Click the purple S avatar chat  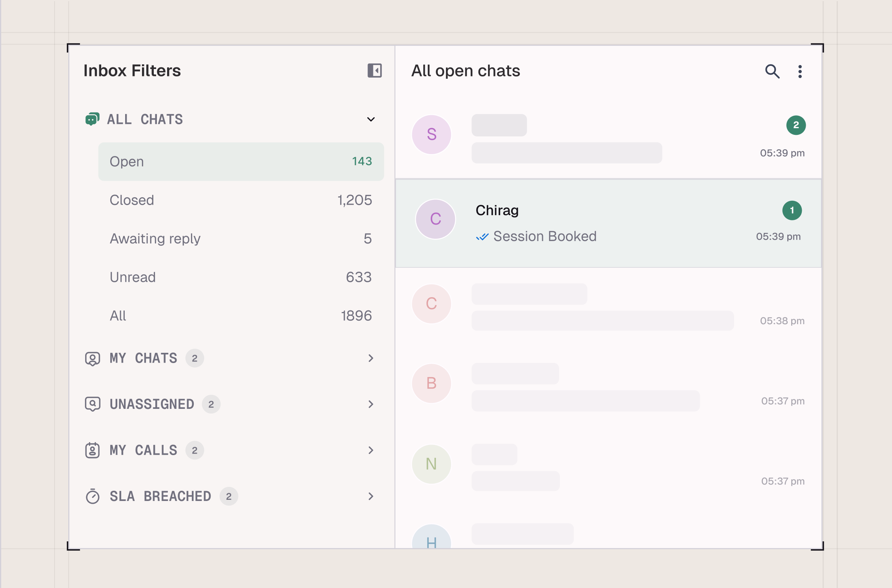coord(431,134)
